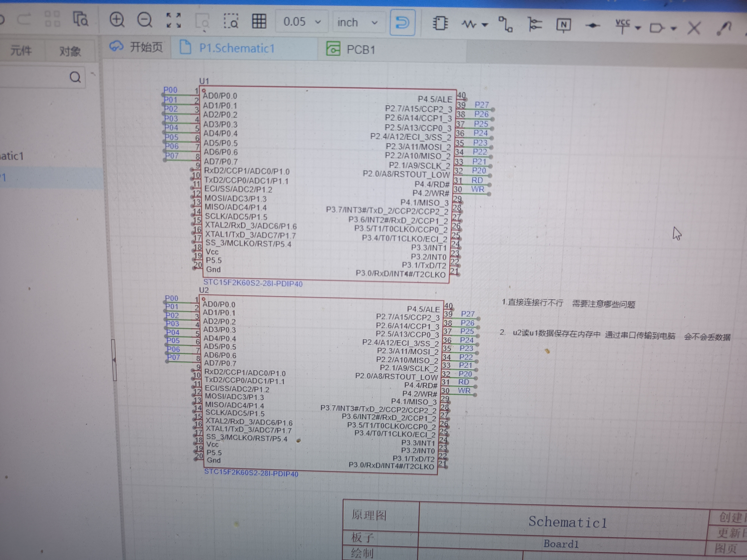Click the diamond-on-line placement tool
The image size is (747, 560).
pyautogui.click(x=592, y=26)
